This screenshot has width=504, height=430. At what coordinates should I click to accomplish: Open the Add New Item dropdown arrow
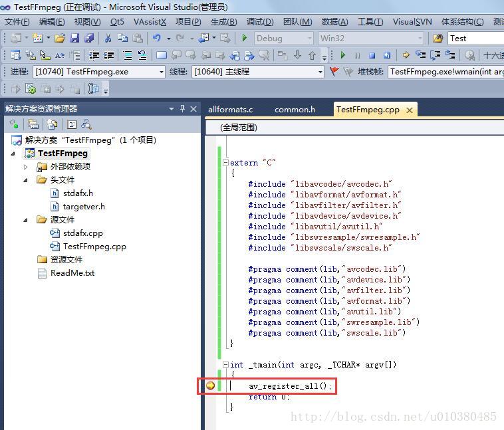tap(49, 39)
